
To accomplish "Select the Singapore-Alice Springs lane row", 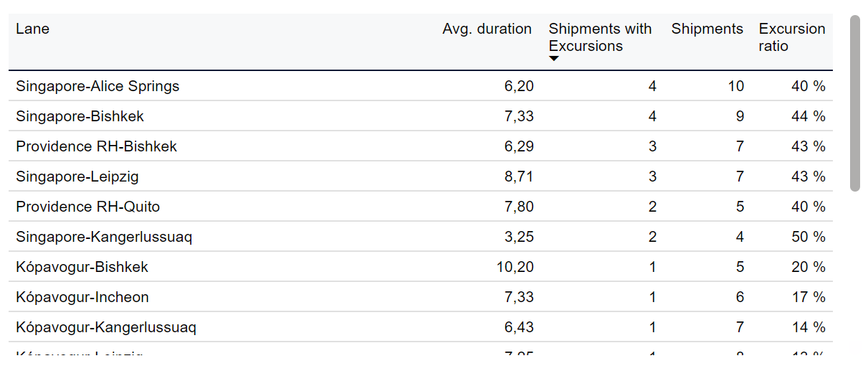I will (x=421, y=86).
